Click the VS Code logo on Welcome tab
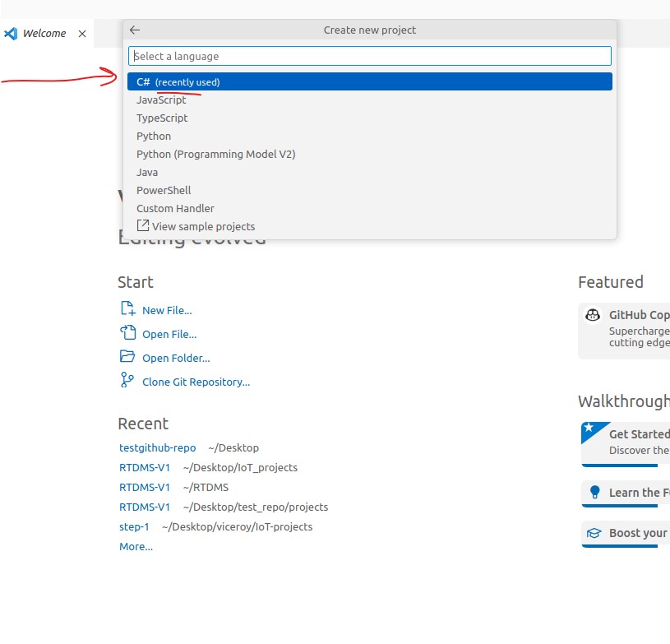This screenshot has width=670, height=644. (x=11, y=34)
